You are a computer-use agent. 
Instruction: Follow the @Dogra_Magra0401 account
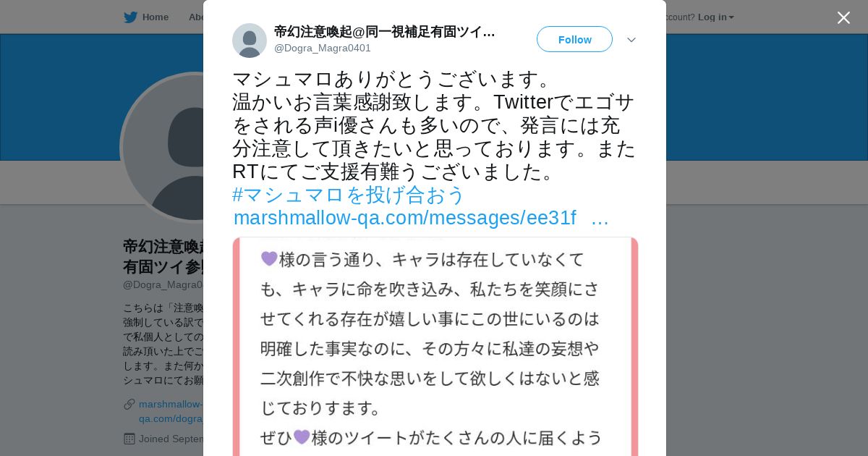coord(574,39)
